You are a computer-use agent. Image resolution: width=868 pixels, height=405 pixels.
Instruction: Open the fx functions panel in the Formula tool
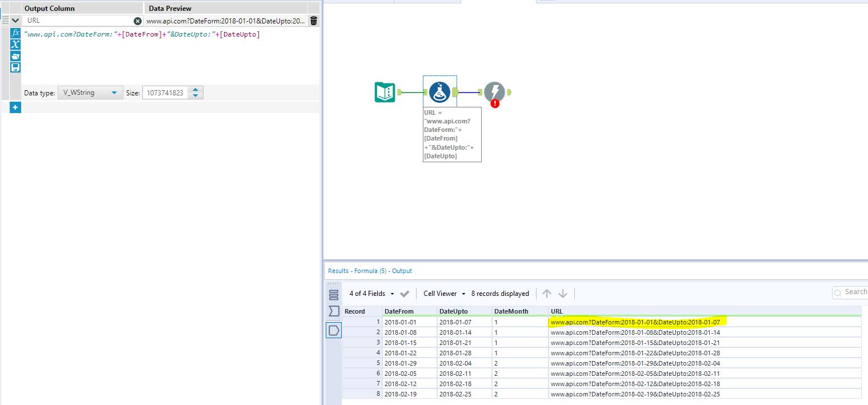15,33
